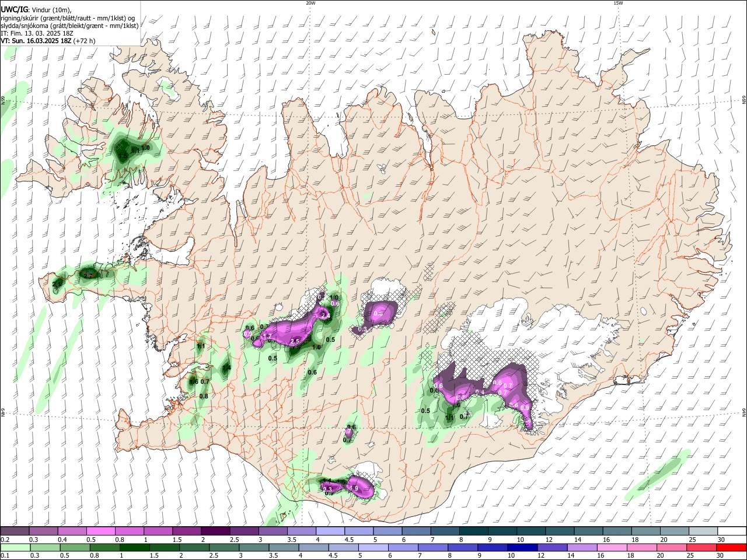Viewport: 747px width, 560px height.
Task: Click the 'VT: Sun. 16.03.2025 18Z (+72 h)' line
Action: click(x=48, y=41)
